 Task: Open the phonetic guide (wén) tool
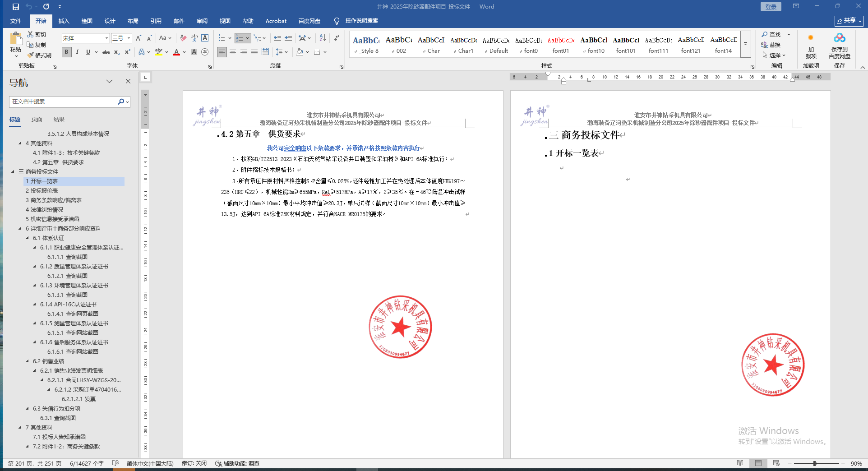pos(194,38)
